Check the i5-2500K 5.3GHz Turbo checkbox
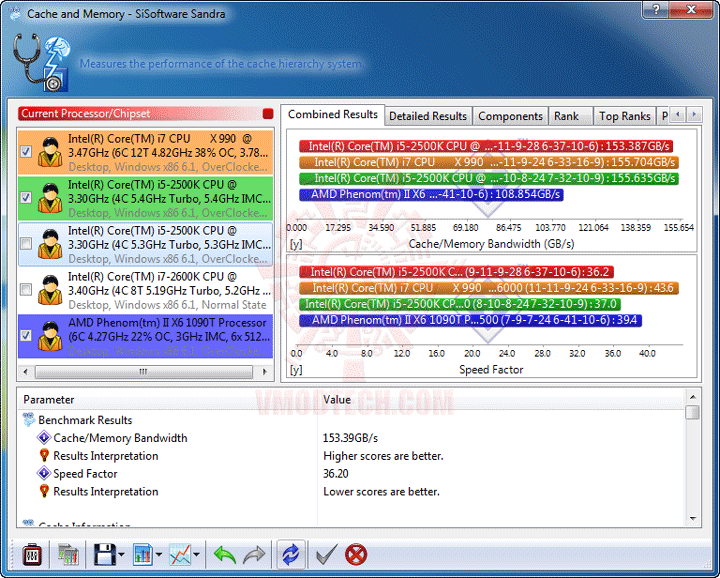Screen dimensions: 720x578 (26, 243)
